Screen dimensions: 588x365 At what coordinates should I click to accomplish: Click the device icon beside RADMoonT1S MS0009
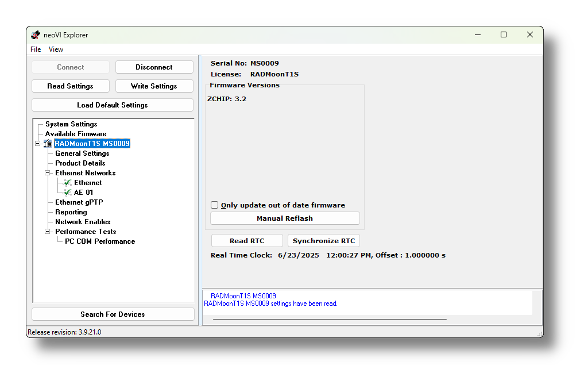click(x=48, y=144)
